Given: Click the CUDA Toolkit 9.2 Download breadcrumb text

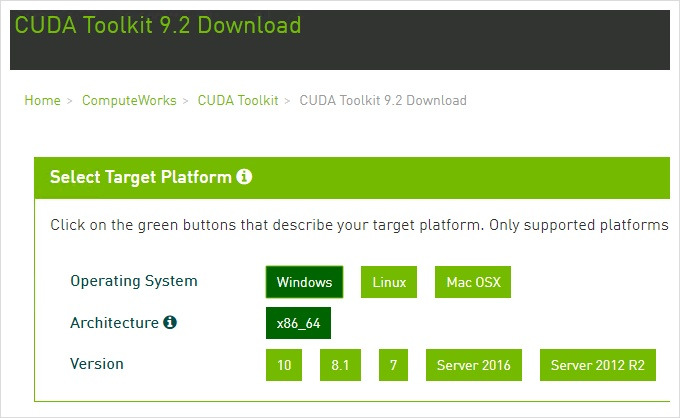Looking at the screenshot, I should tap(383, 100).
